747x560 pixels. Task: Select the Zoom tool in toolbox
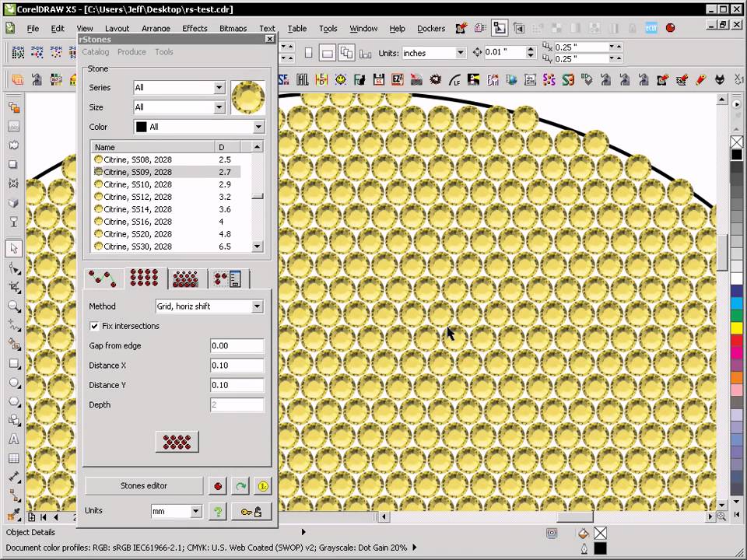point(14,306)
